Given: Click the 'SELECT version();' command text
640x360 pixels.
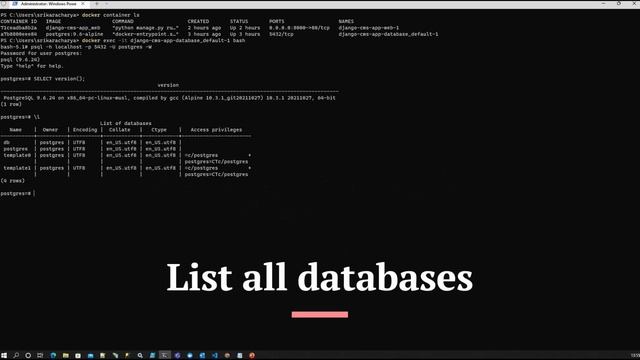Looking at the screenshot, I should click(x=59, y=79).
